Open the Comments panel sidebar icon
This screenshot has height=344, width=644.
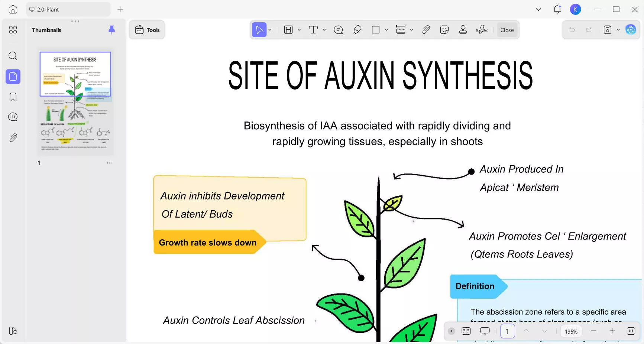click(13, 117)
